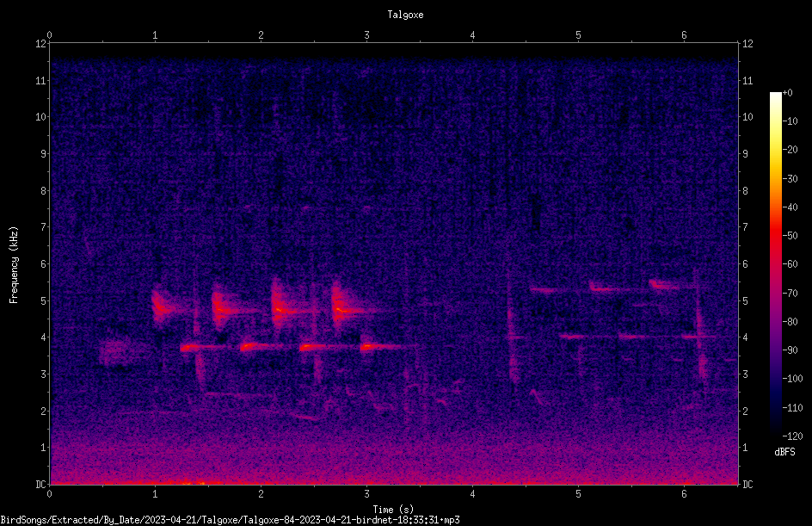
Task: Click the file path text at the bottom
Action: click(x=230, y=520)
